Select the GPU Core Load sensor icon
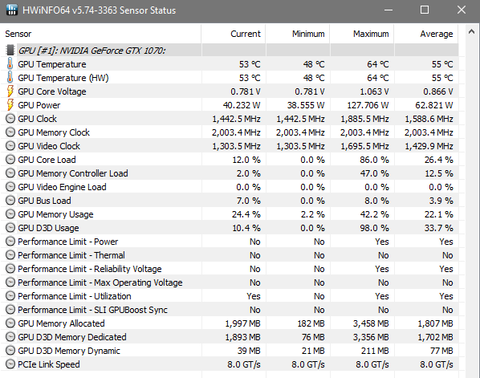This screenshot has height=378, width=480. coord(10,160)
